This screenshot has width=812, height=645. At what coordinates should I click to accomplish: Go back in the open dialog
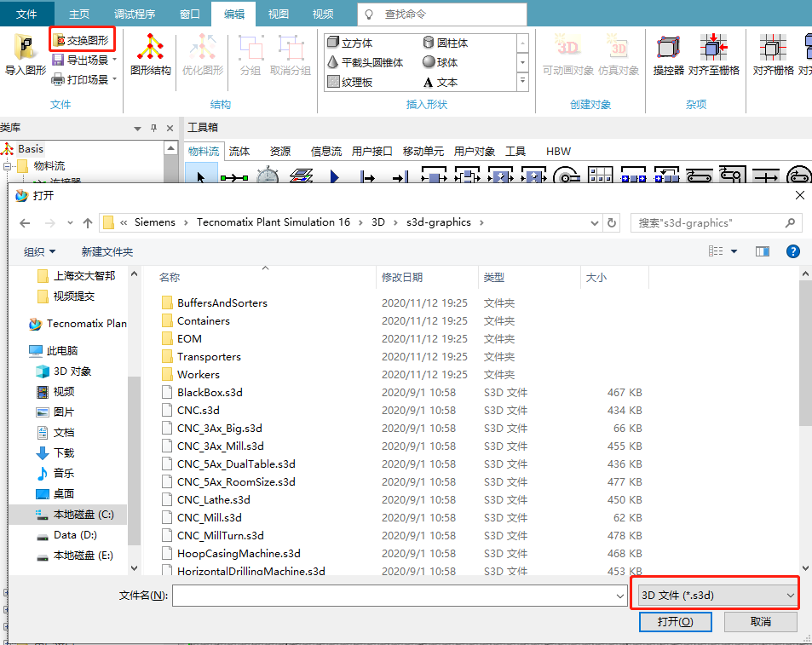25,223
